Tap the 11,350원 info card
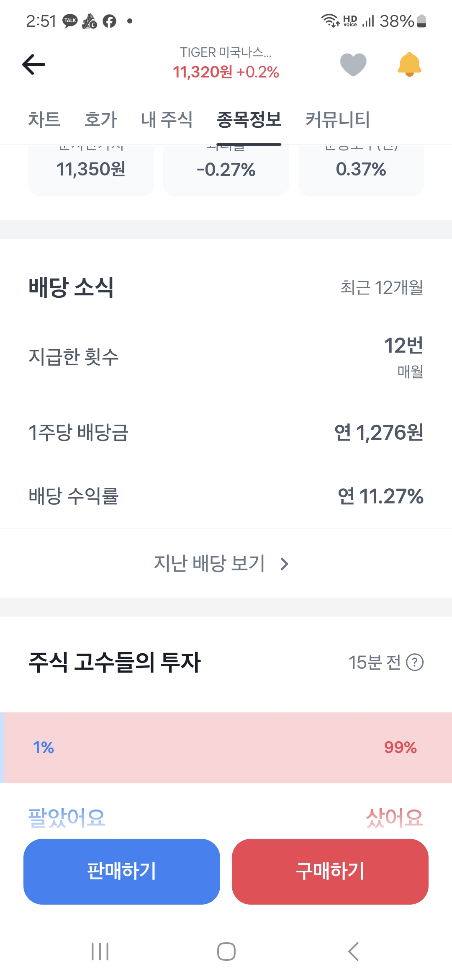This screenshot has width=452, height=980. pos(91,170)
